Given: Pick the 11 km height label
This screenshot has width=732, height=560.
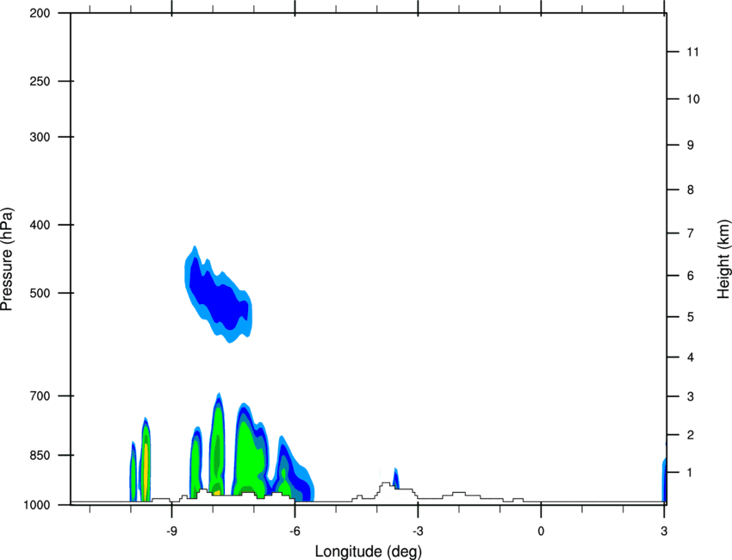Looking at the screenshot, I should [692, 52].
